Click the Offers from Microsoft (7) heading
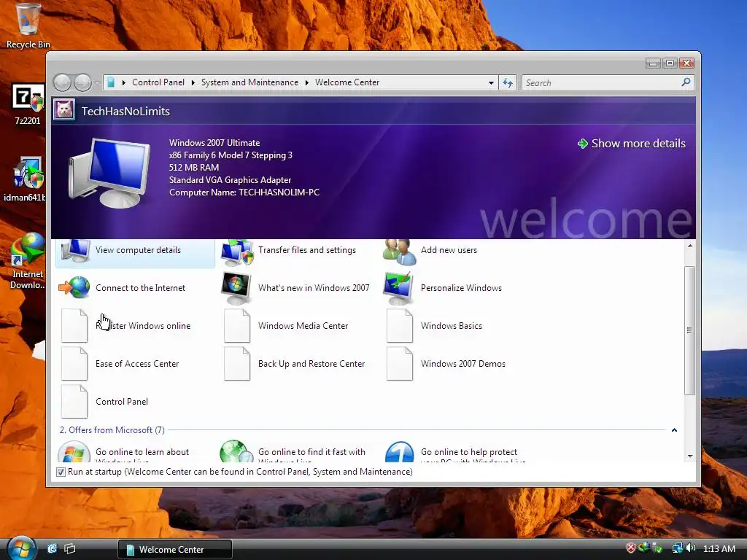 click(x=112, y=430)
